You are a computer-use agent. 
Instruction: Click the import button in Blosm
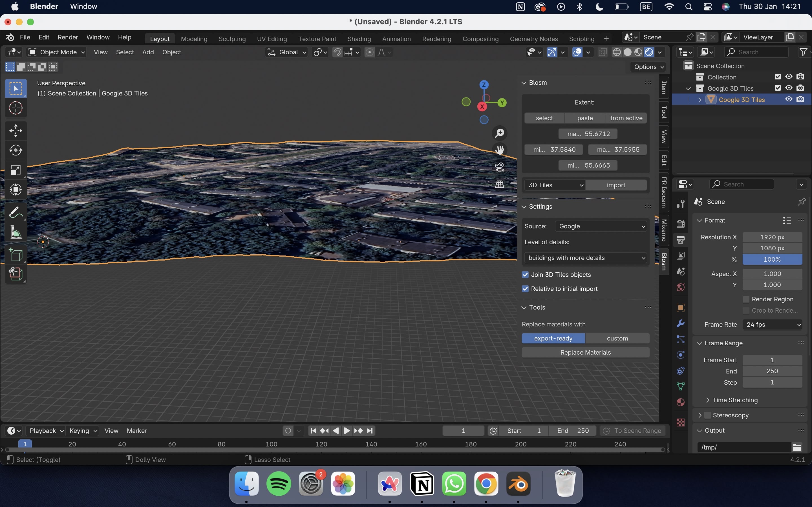coord(616,185)
